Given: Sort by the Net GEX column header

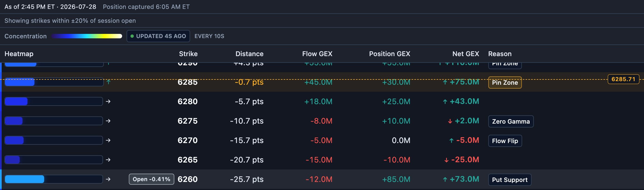Looking at the screenshot, I should point(466,54).
